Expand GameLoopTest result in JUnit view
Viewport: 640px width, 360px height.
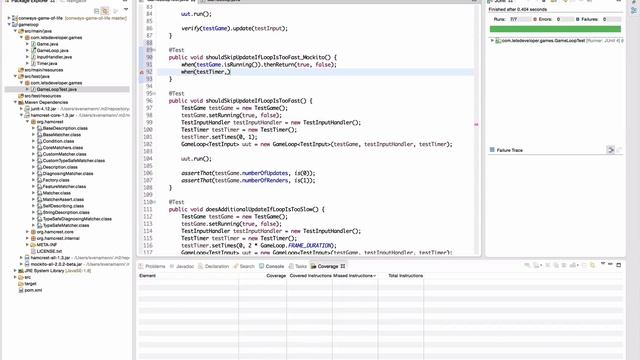492,40
